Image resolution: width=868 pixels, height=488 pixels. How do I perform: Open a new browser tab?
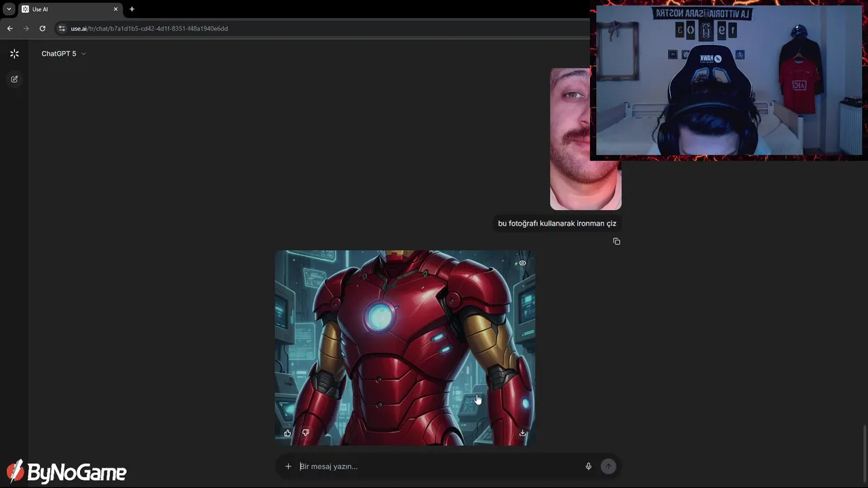click(132, 9)
